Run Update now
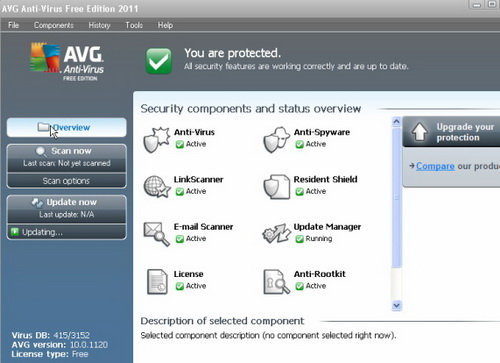Image resolution: width=500 pixels, height=363 pixels. tap(66, 209)
